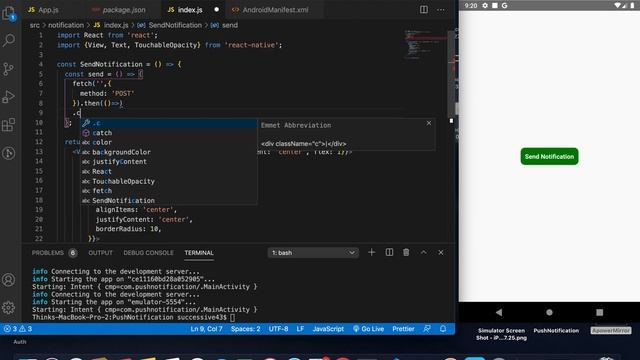640x360 pixels.
Task: Split the terminal panel
Action: [389, 253]
